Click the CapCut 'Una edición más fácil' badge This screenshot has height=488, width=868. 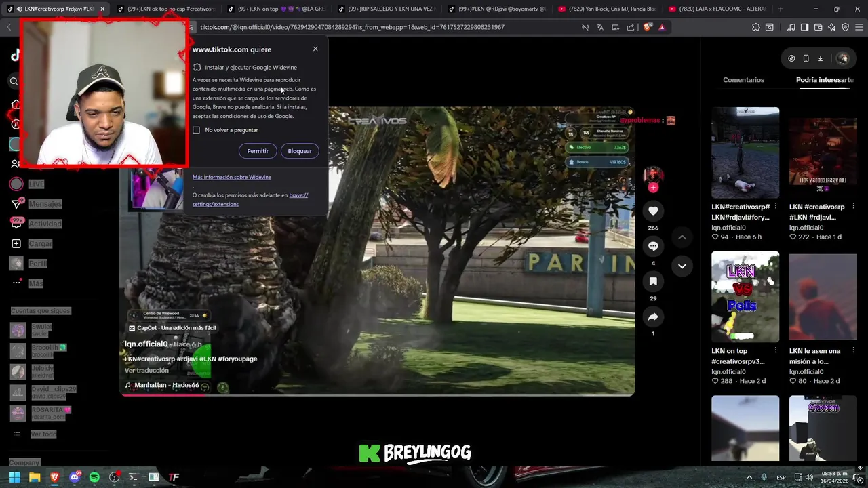[x=173, y=328]
